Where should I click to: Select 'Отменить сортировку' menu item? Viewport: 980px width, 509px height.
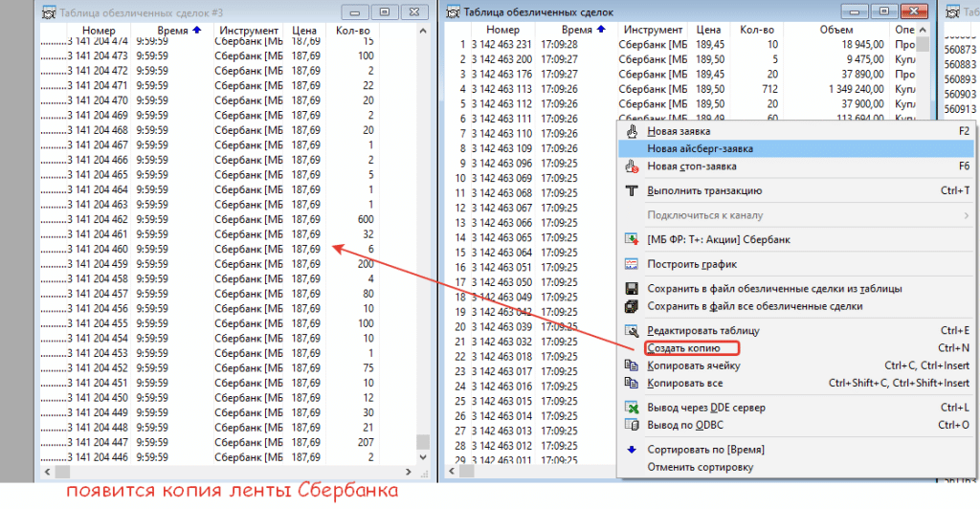pyautogui.click(x=700, y=468)
